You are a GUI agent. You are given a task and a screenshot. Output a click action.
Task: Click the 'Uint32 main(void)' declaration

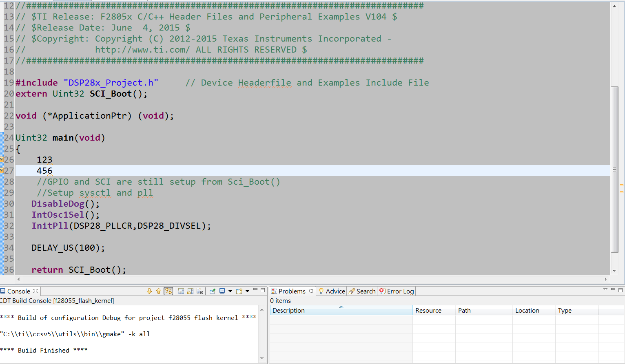(60, 138)
